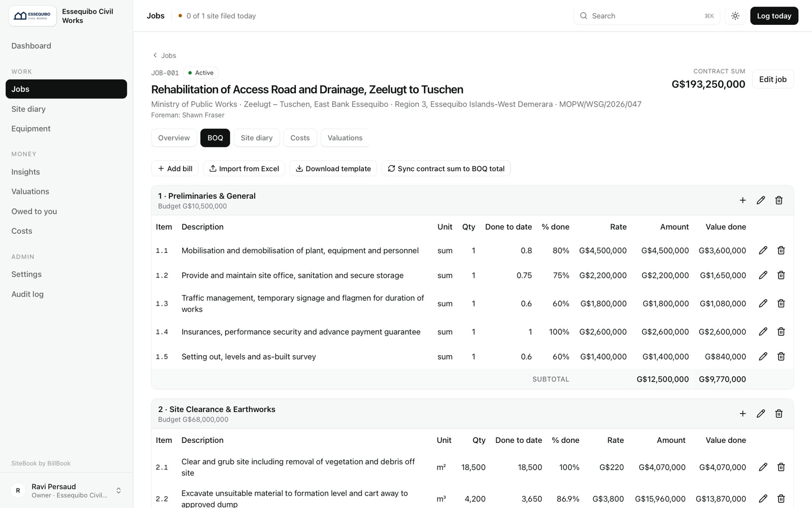Switch to the Valuations tab

click(345, 138)
